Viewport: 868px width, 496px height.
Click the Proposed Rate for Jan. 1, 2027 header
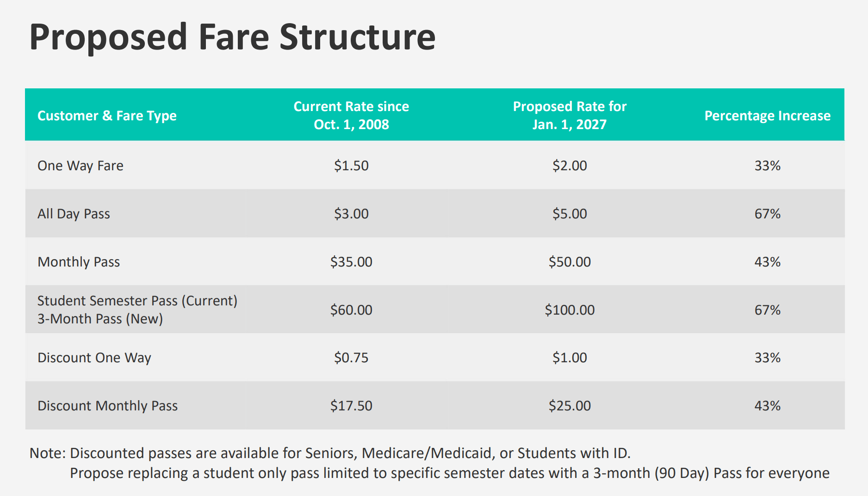(x=570, y=115)
